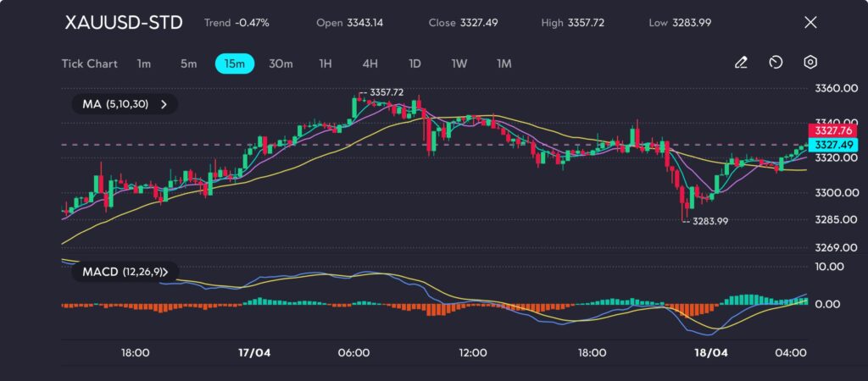Screen dimensions: 868x381
Task: Pick the 1M monthly timeframe
Action: pos(504,63)
